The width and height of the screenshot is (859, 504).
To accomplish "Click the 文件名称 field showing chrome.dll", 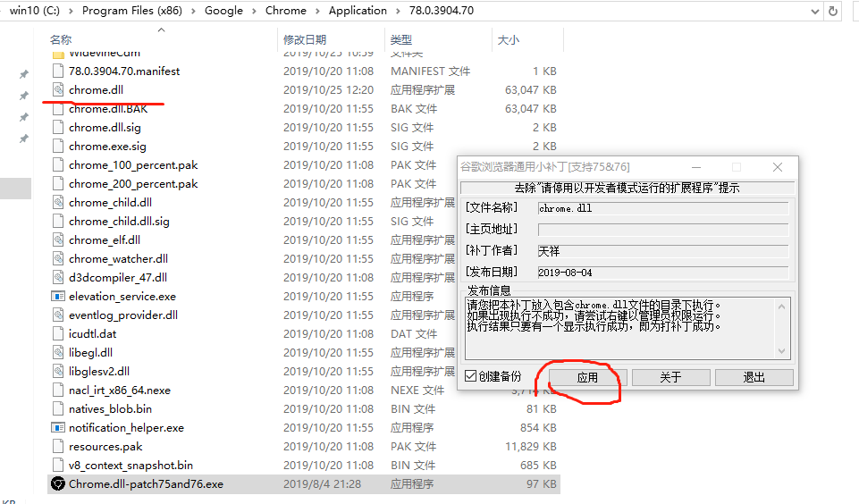I will [663, 208].
